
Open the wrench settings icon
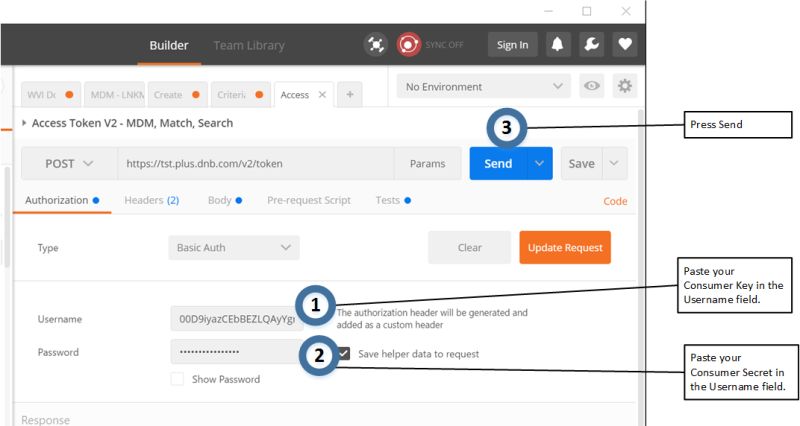(591, 44)
